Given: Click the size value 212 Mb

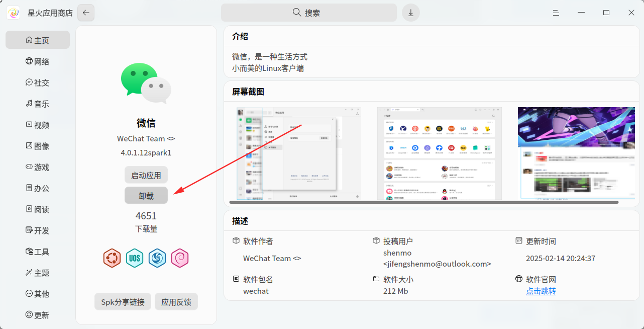Looking at the screenshot, I should click(395, 291).
